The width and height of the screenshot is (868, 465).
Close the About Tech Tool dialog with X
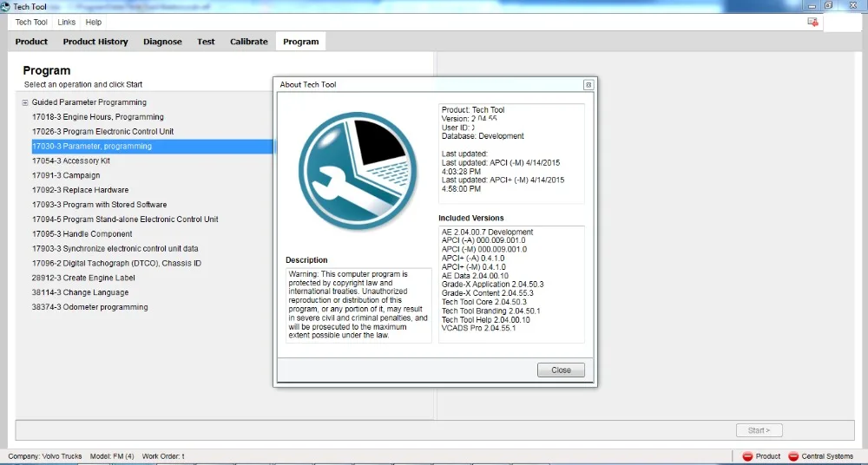(x=589, y=85)
